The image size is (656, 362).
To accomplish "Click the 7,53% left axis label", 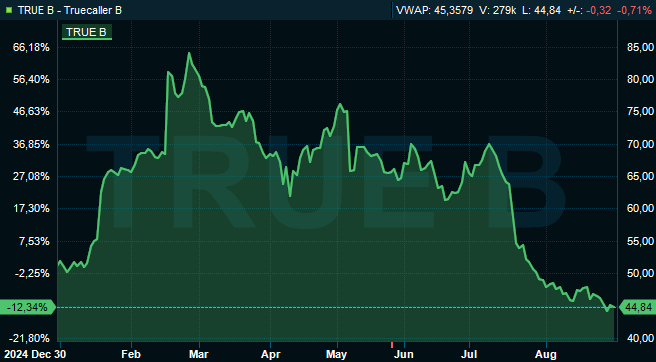I will tap(34, 241).
